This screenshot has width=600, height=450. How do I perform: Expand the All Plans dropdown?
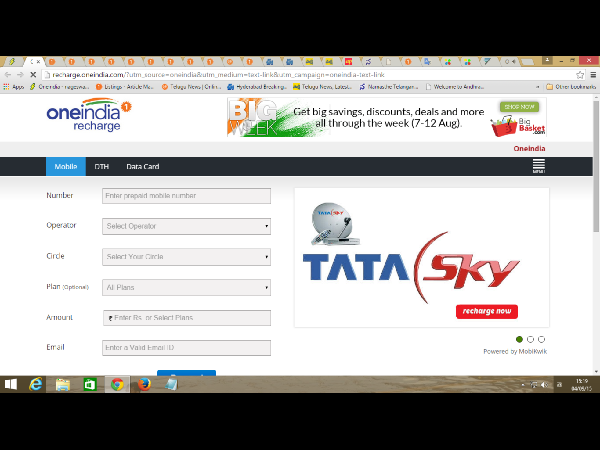point(186,288)
